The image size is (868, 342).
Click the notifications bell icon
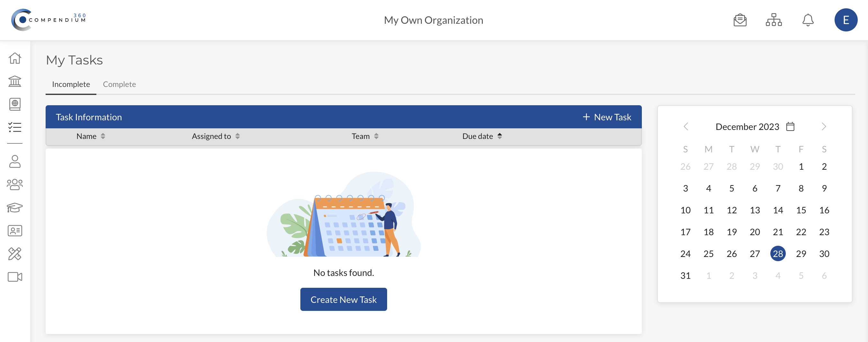click(x=808, y=20)
